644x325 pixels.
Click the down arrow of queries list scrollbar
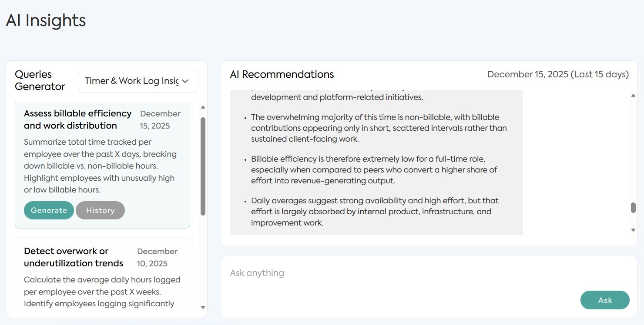coord(203,307)
